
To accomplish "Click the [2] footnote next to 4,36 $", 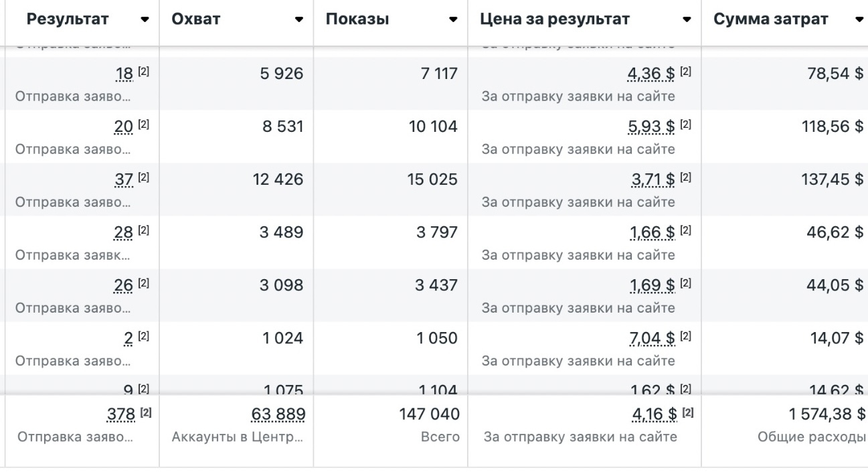I will pyautogui.click(x=686, y=72).
